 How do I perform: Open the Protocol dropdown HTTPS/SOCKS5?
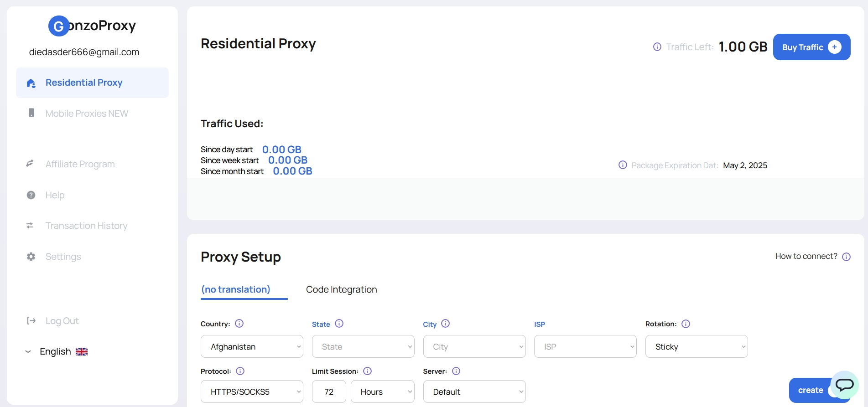coord(252,392)
